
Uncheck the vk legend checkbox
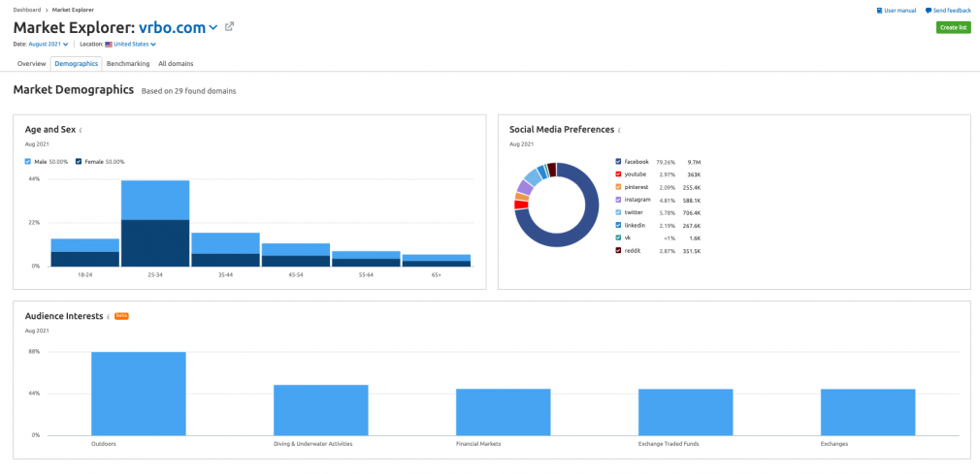point(618,237)
